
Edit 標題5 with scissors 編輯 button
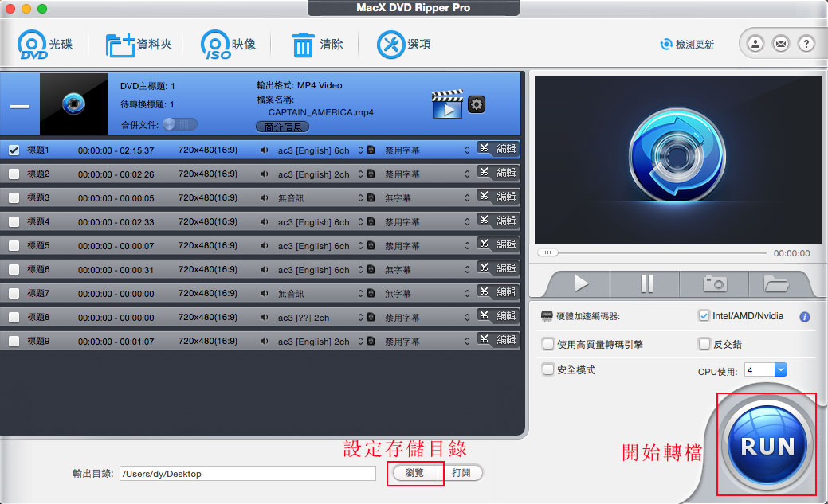[x=498, y=244]
